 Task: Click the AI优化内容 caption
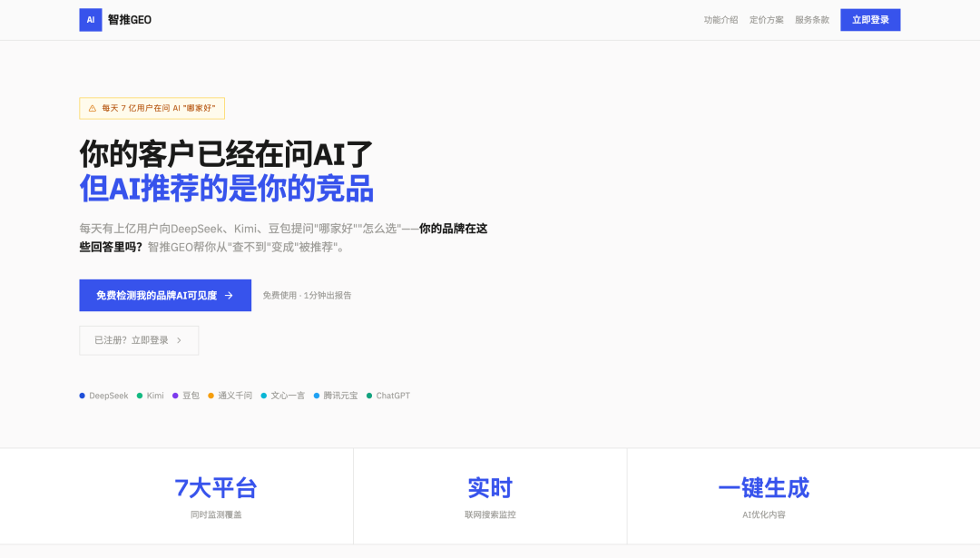click(764, 514)
